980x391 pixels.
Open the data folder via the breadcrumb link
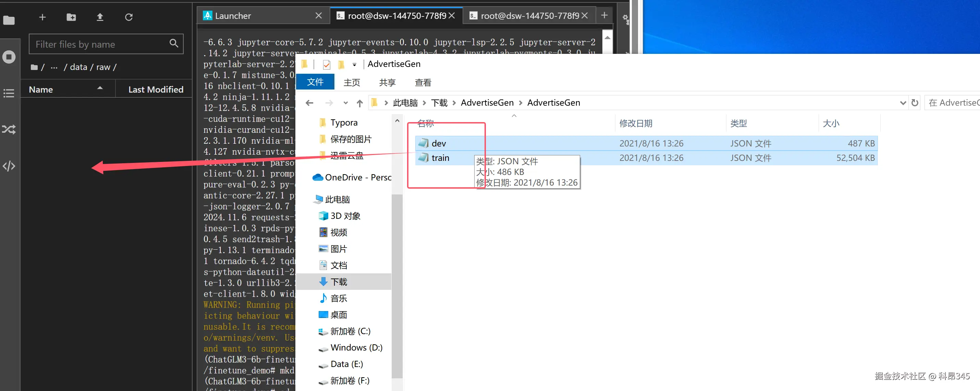[78, 67]
